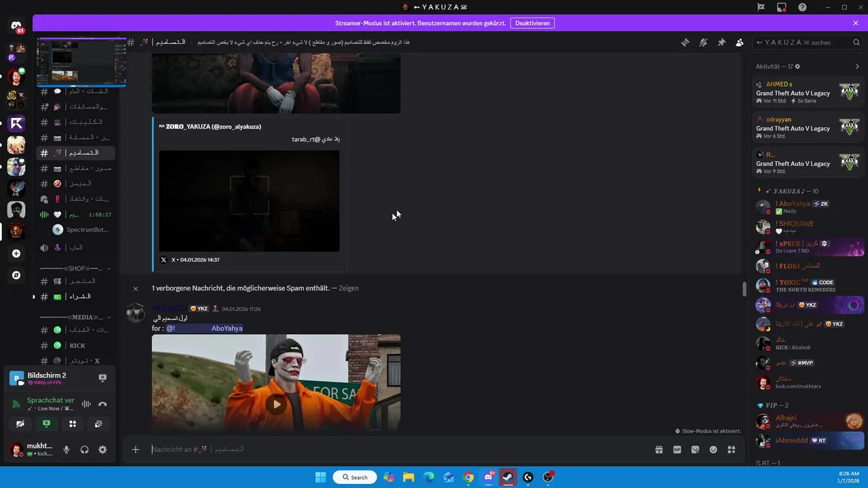Open the dark tweet embed image

pos(249,201)
